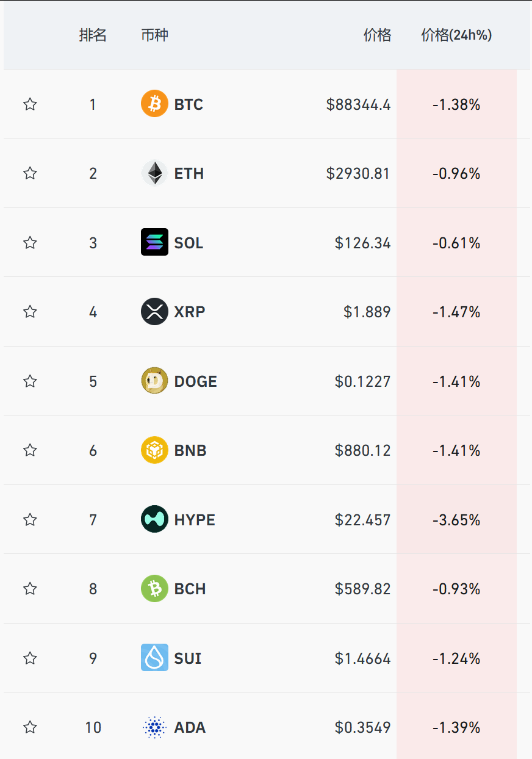
Task: Click the BNB coin icon
Action: [x=154, y=450]
